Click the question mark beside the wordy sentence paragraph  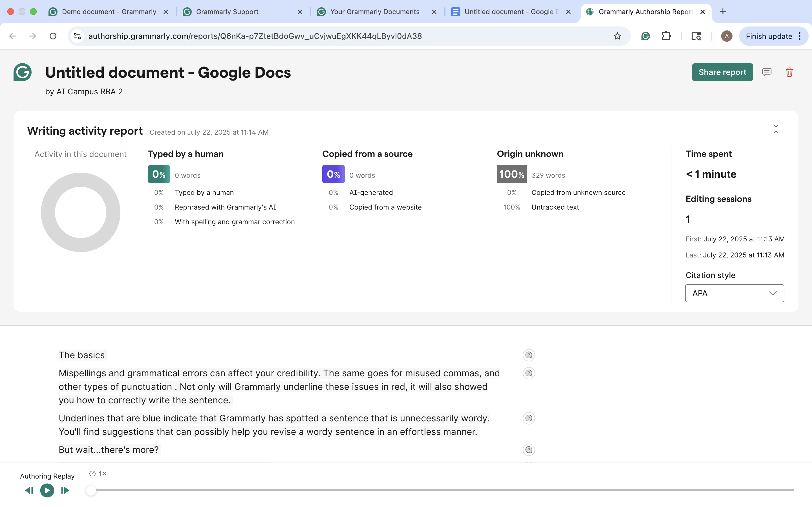point(528,418)
